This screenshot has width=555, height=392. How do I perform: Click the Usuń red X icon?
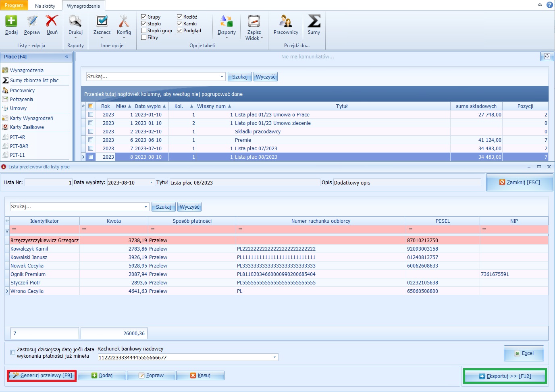pyautogui.click(x=52, y=21)
